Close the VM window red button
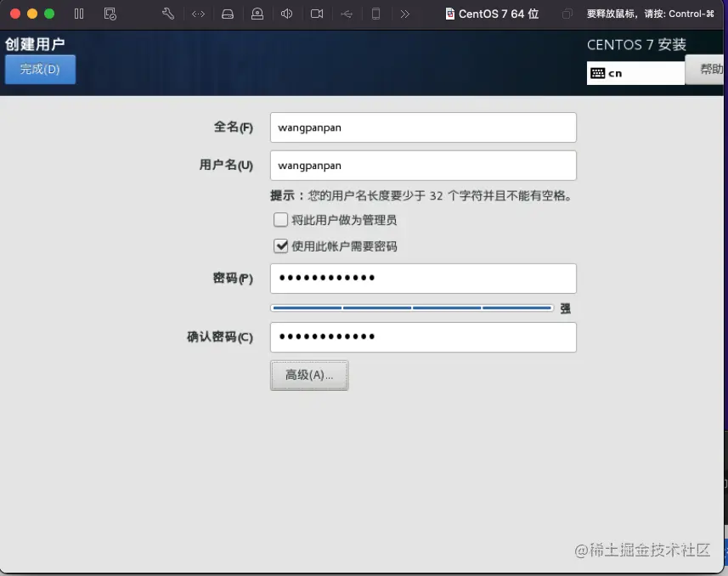 pyautogui.click(x=14, y=14)
